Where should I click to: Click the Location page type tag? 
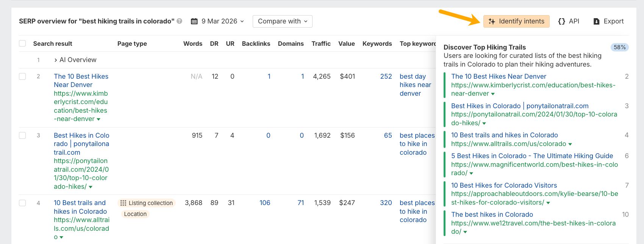pos(135,214)
